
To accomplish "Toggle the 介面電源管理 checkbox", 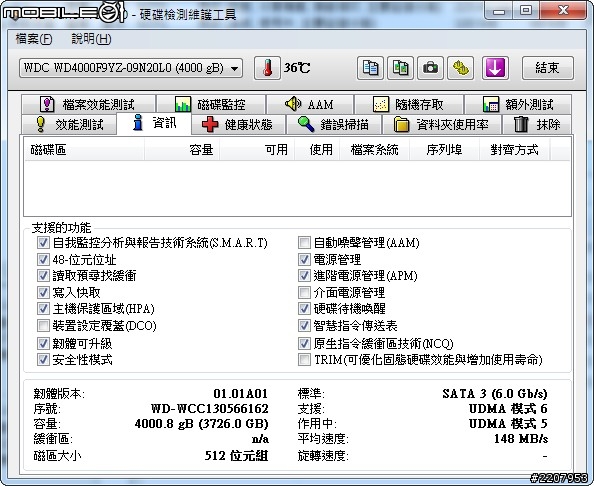I will [x=304, y=292].
